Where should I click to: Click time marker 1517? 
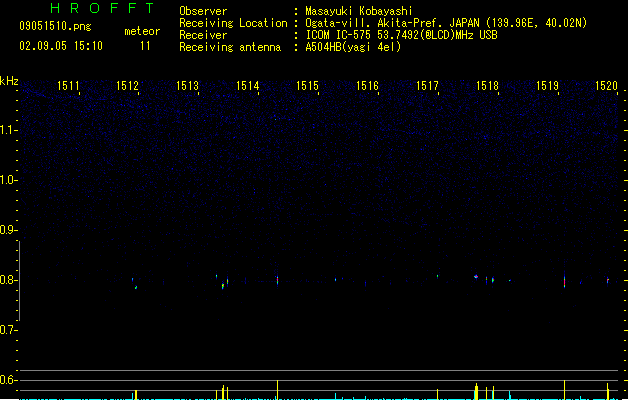click(x=427, y=86)
